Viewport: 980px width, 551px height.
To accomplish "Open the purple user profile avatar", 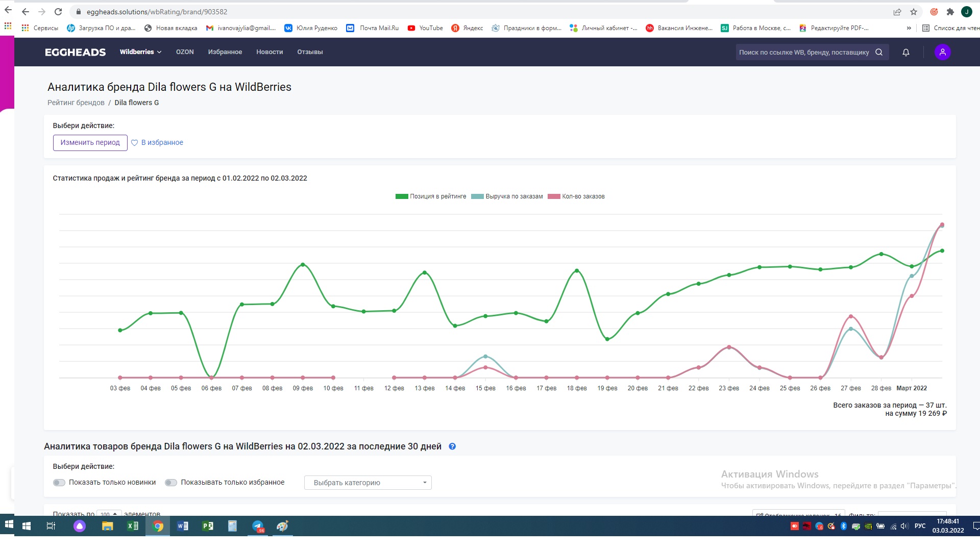I will click(x=942, y=52).
